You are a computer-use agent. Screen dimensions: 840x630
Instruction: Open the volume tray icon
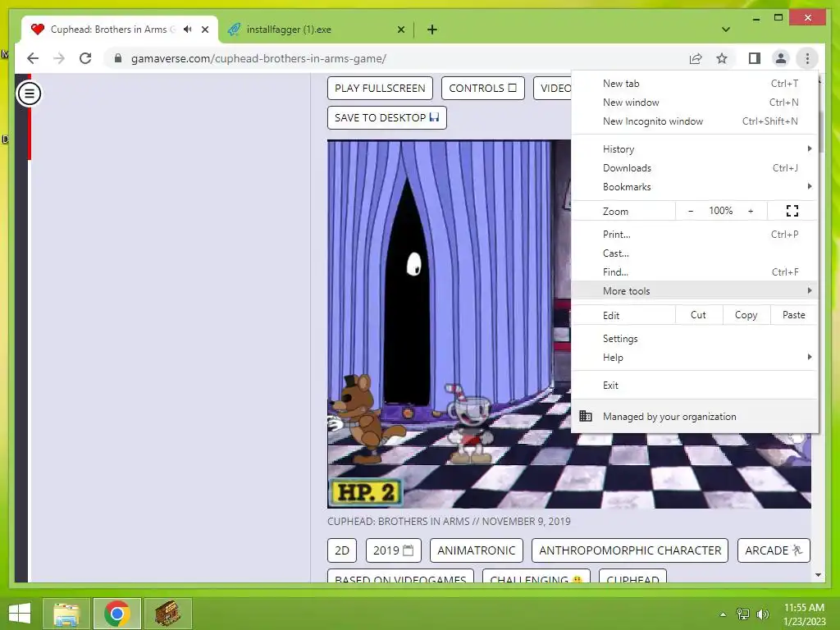(762, 614)
